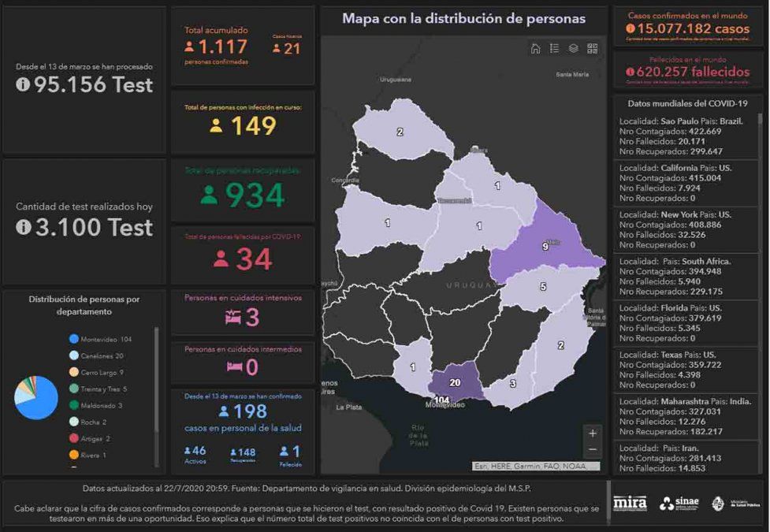Click the map Home default extent icon
Viewport: 770px width, 532px height.
(536, 48)
